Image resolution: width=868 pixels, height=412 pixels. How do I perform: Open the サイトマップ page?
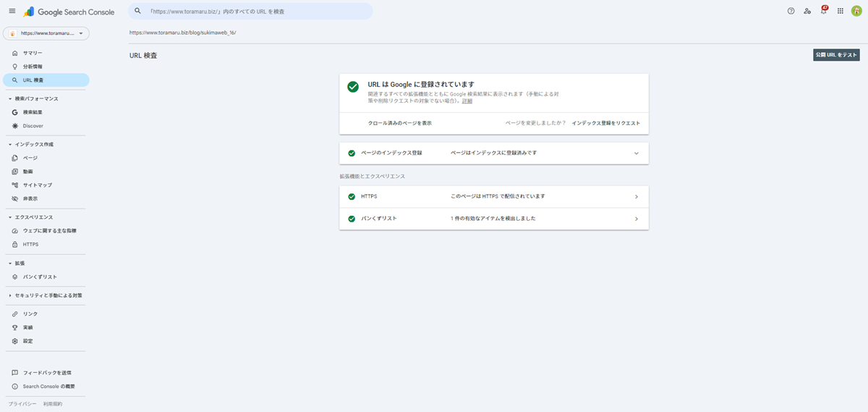coord(46,185)
